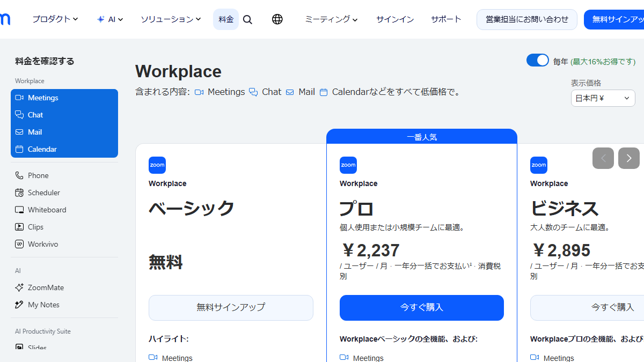
Task: Click the 料金を確認する sidebar heading
Action: [45, 61]
